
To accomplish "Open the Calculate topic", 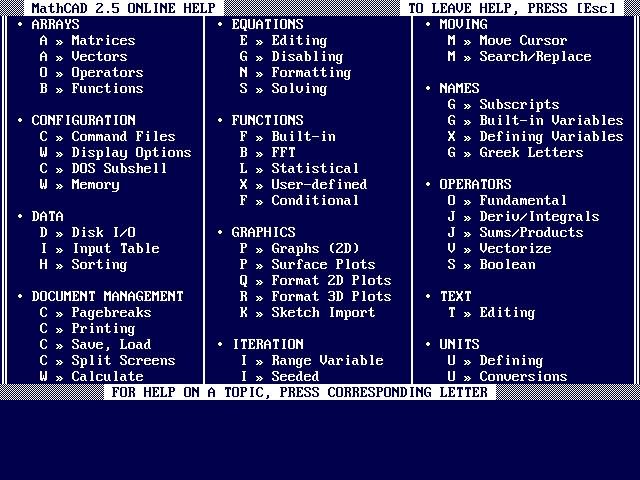I will pyautogui.click(x=107, y=376).
